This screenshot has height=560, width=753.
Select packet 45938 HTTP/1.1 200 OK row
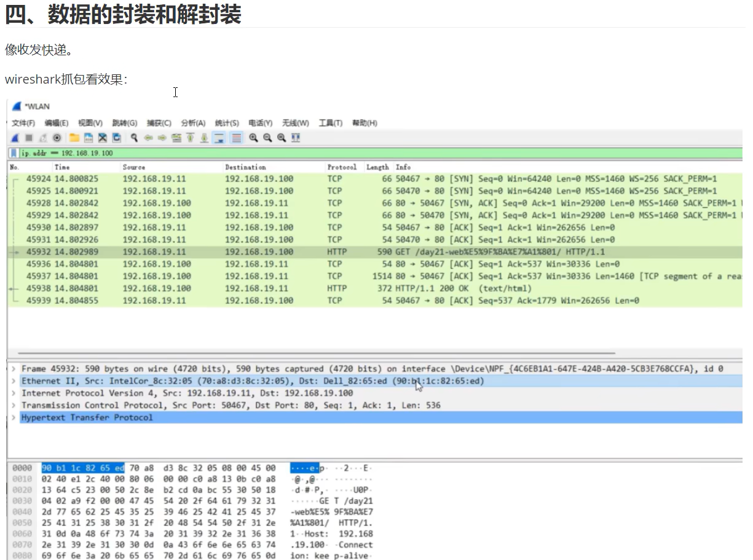click(375, 288)
